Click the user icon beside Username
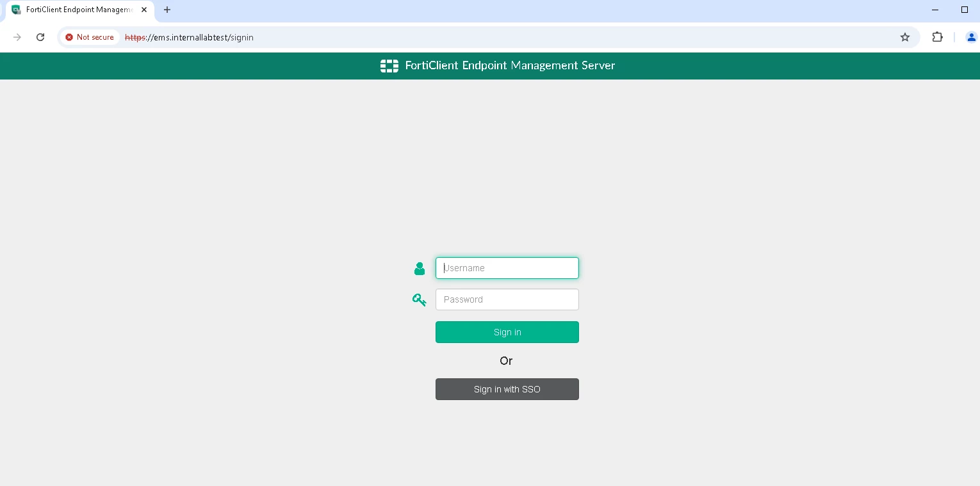This screenshot has height=486, width=980. (420, 269)
